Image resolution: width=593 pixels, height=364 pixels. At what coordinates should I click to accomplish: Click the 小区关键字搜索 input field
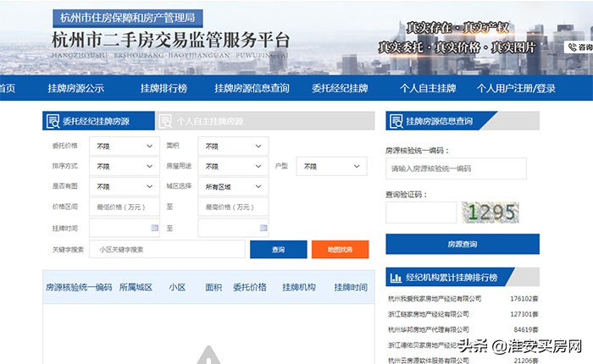(x=167, y=250)
